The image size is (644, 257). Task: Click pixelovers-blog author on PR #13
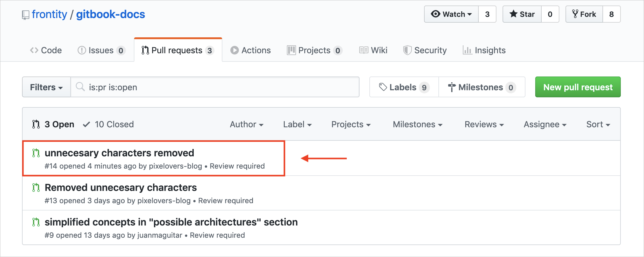[x=164, y=201]
